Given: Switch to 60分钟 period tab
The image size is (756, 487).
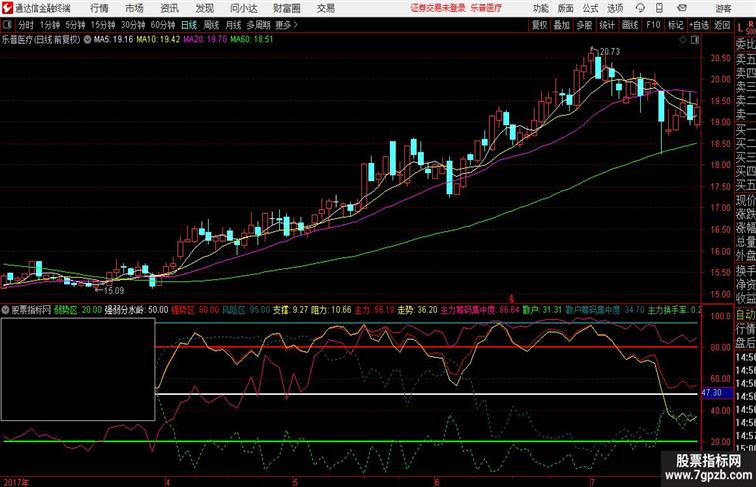Looking at the screenshot, I should 163,25.
